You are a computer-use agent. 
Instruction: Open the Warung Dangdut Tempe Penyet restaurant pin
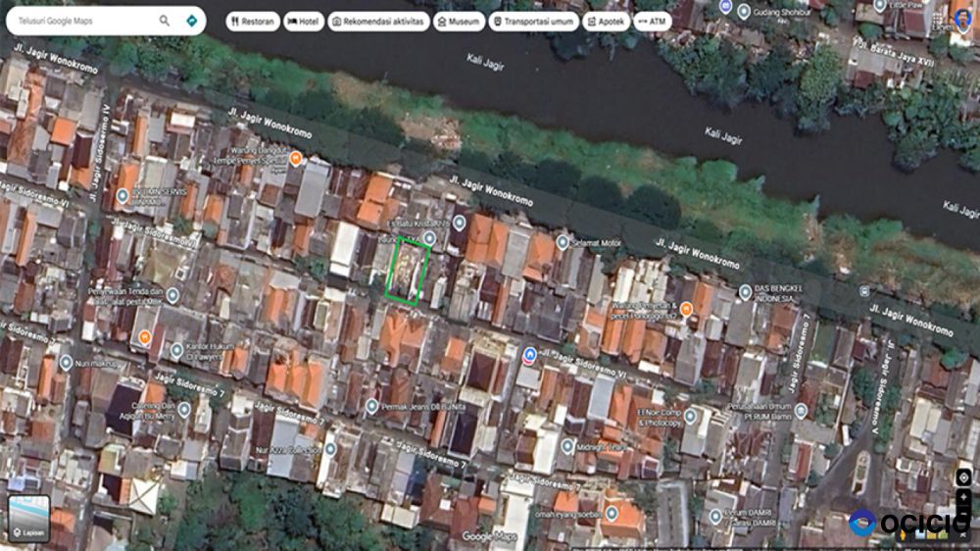(x=294, y=159)
